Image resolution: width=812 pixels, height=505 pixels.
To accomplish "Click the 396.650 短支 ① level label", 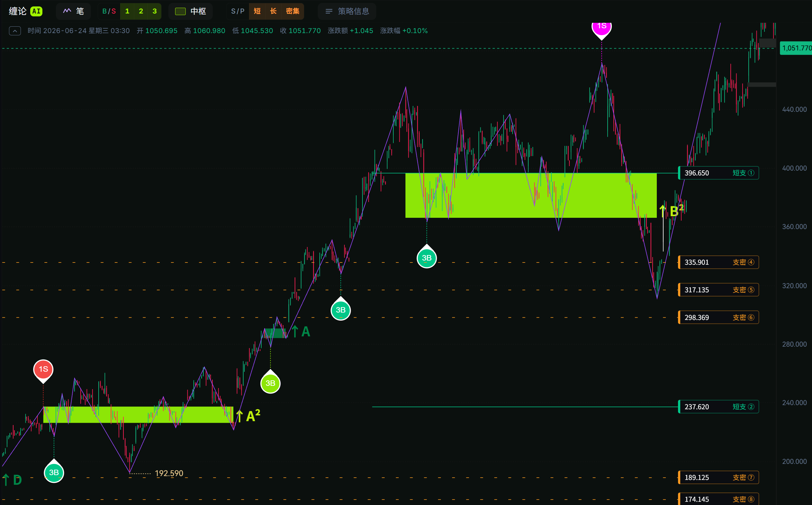I will point(718,173).
